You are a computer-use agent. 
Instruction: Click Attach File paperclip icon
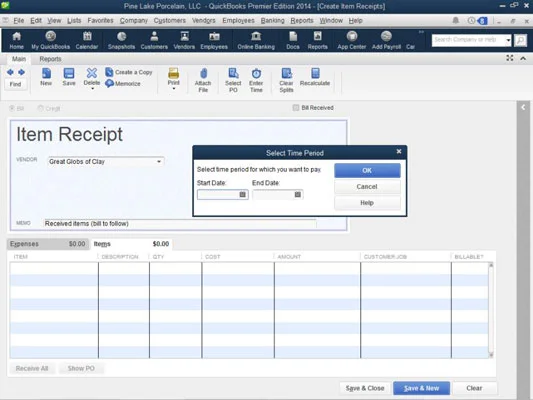point(203,80)
